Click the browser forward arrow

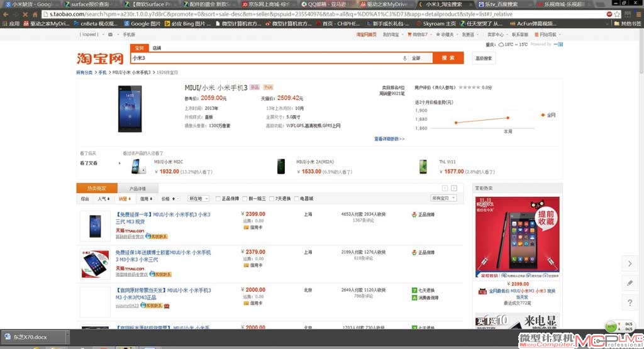tap(15, 14)
